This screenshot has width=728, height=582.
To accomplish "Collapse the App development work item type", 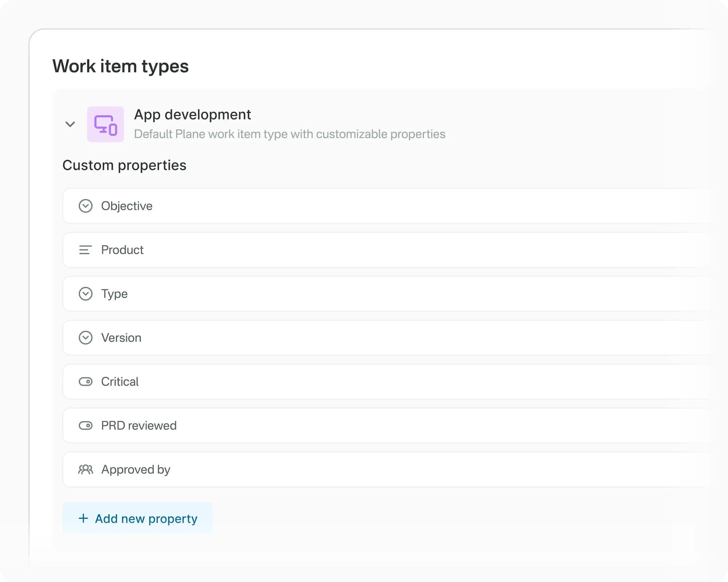I will pyautogui.click(x=70, y=124).
